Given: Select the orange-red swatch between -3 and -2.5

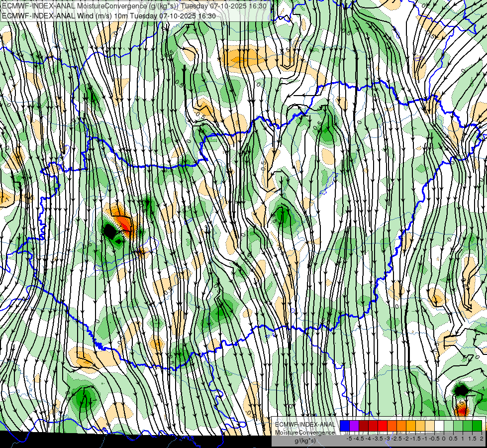Looking at the screenshot, I should point(392,426).
